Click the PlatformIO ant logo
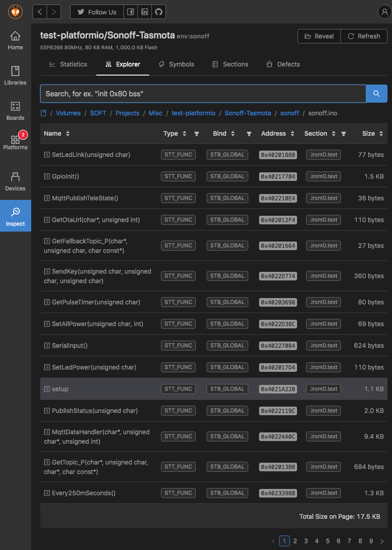 pyautogui.click(x=15, y=12)
